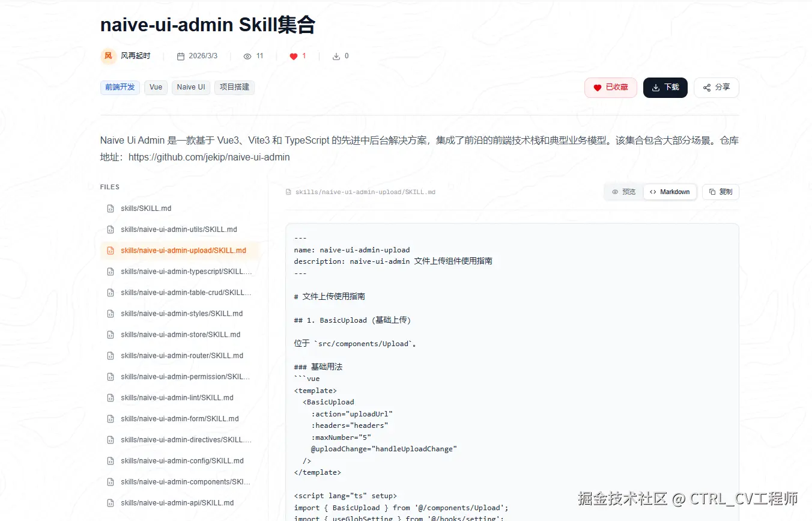This screenshot has height=521, width=812.
Task: Click the file icon for naive-ui-admin-components
Action: click(x=111, y=482)
